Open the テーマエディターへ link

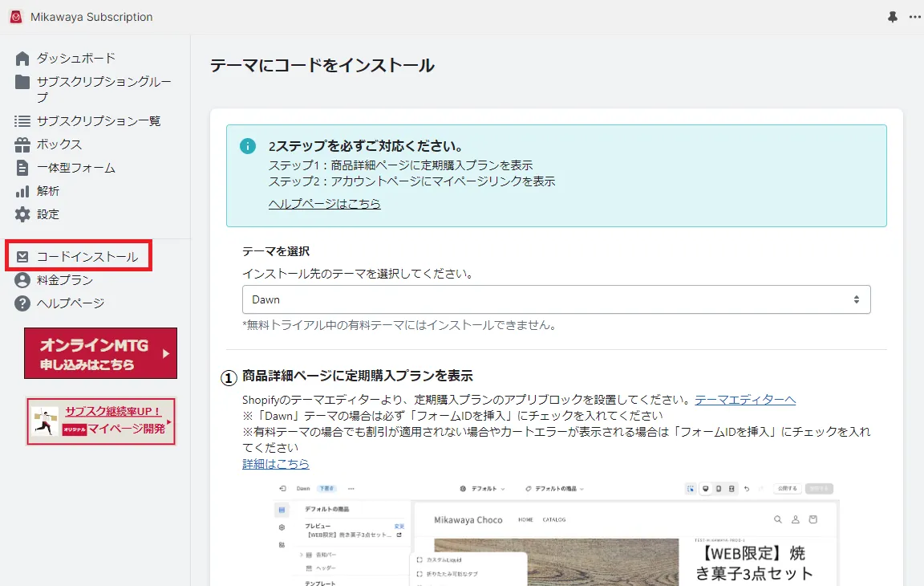click(745, 400)
